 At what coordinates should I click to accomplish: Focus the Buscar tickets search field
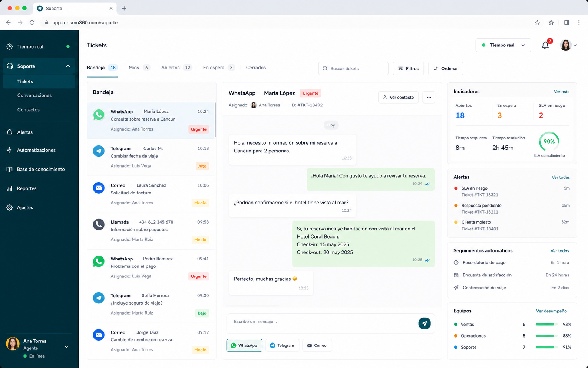click(353, 69)
